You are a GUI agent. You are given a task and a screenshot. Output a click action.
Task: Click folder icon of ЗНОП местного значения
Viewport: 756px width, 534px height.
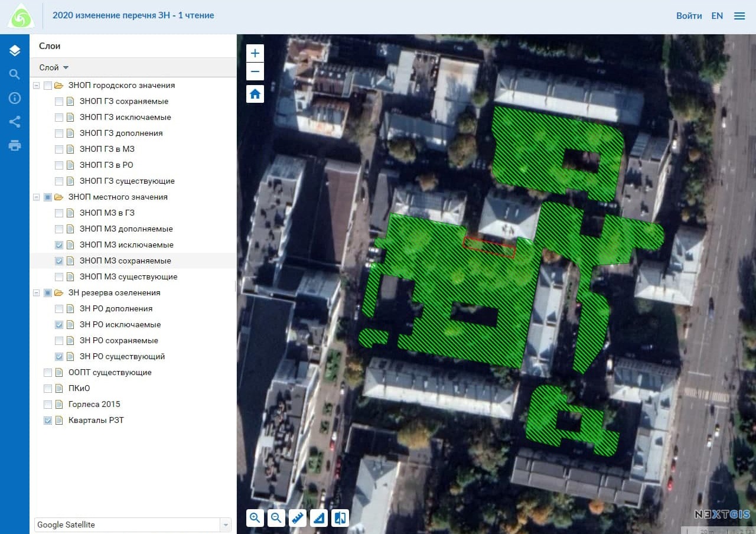(x=58, y=197)
